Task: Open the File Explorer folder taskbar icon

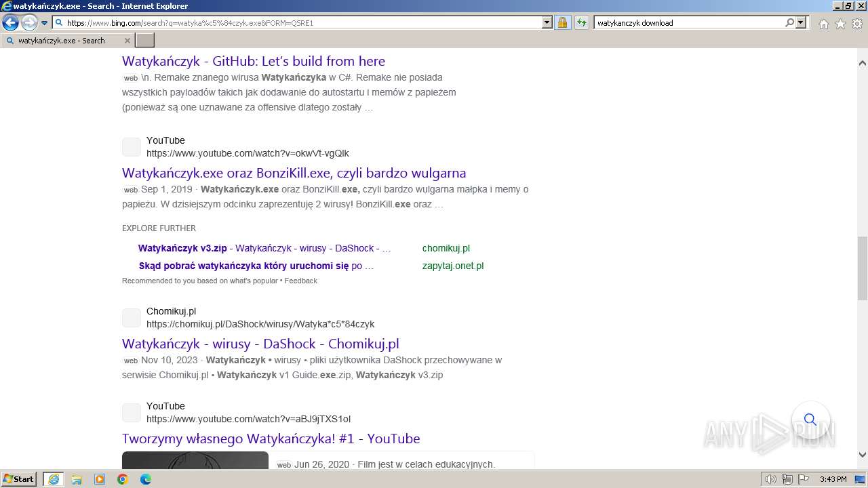Action: [77, 479]
